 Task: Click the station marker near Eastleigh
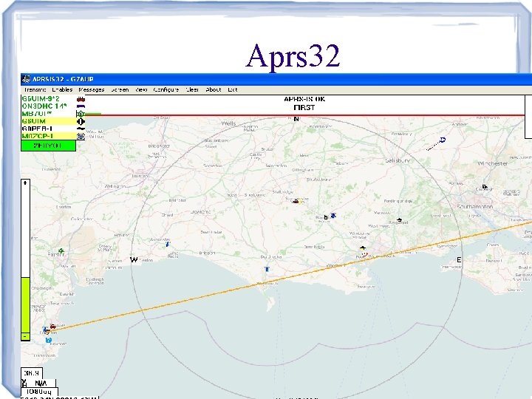[485, 187]
